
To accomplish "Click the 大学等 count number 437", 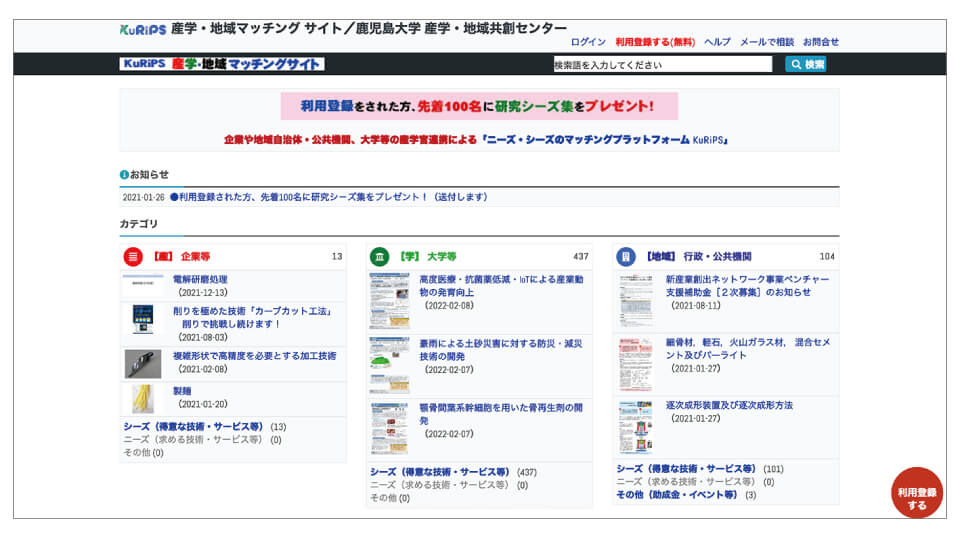I will [x=580, y=257].
